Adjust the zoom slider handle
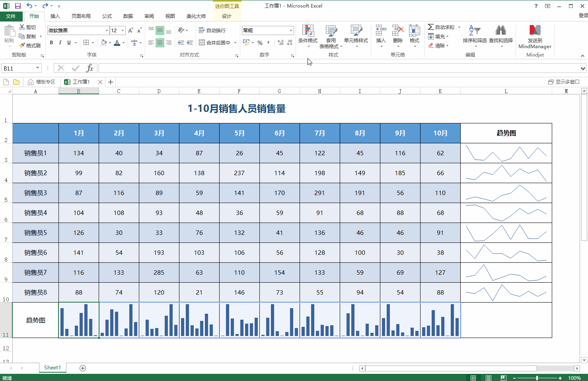 (537, 378)
